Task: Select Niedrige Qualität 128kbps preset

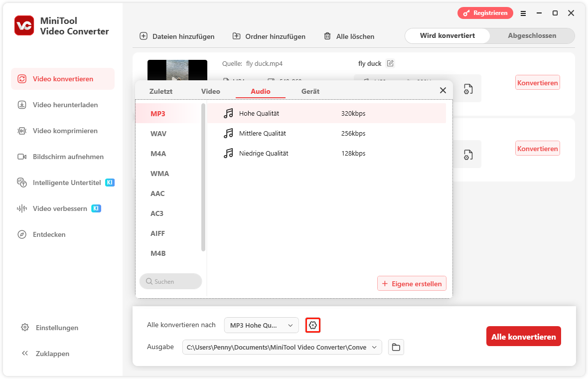Action: [326, 153]
